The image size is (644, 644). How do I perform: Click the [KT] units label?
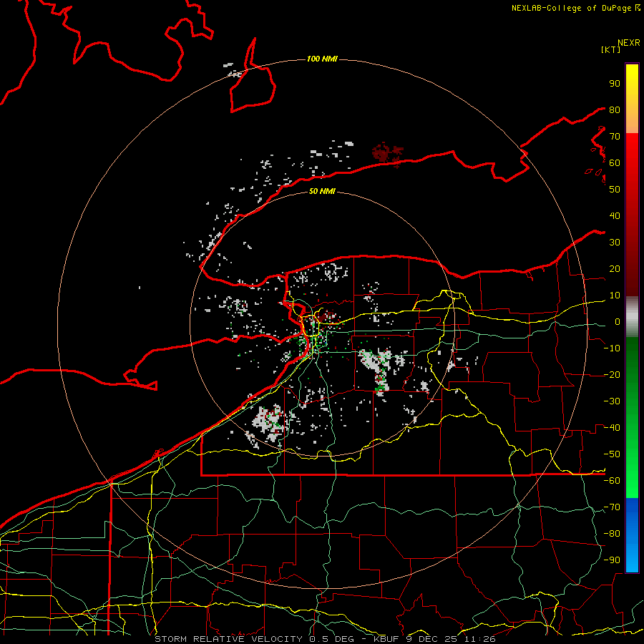610,49
